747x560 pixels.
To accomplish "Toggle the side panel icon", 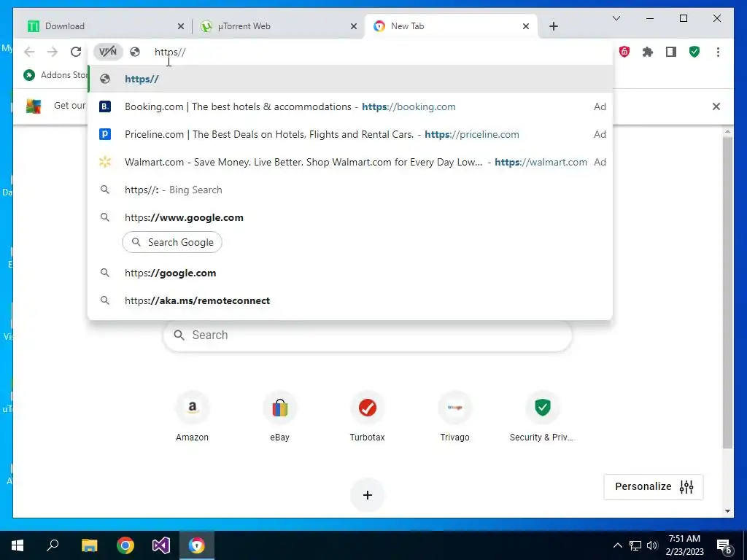I will coord(671,52).
